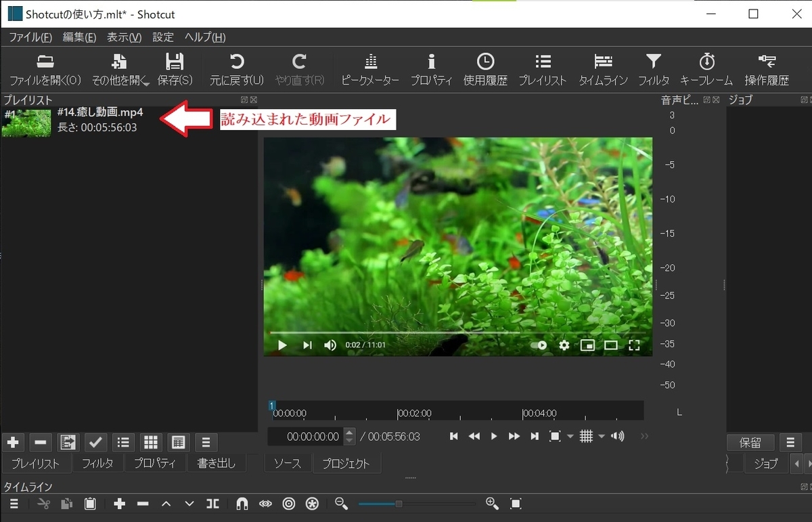
Task: Click the playlist update icon
Action: 68,443
